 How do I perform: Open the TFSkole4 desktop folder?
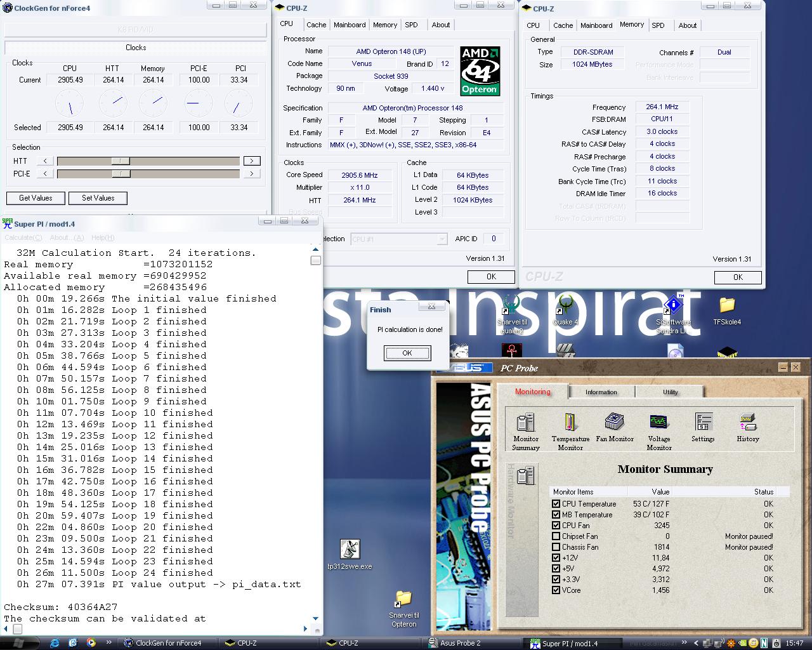(727, 306)
